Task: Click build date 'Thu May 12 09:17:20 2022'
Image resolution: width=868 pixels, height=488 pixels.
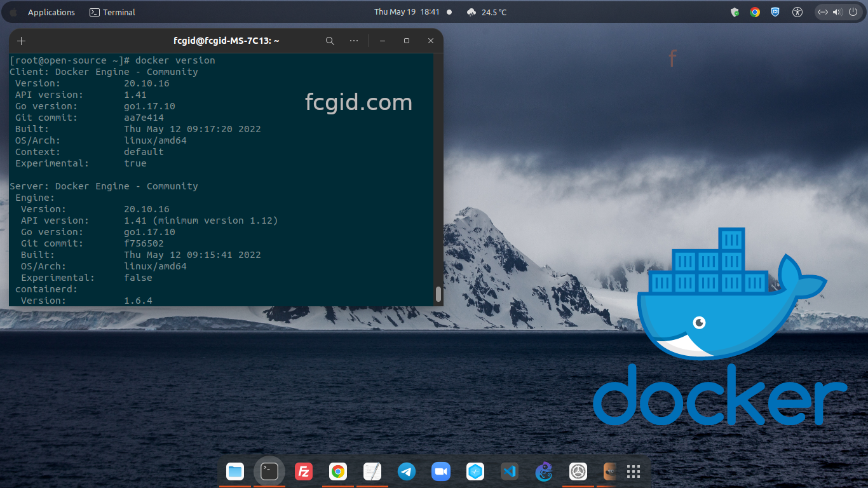Action: point(193,129)
